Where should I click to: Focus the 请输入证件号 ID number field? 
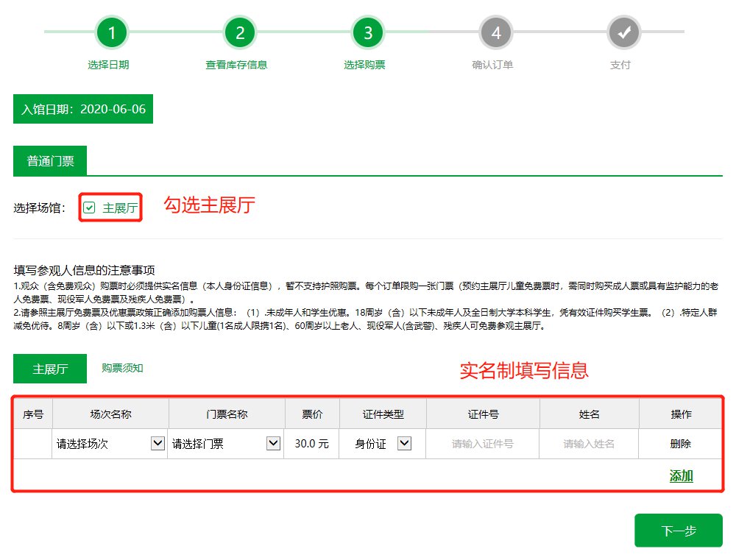click(482, 444)
